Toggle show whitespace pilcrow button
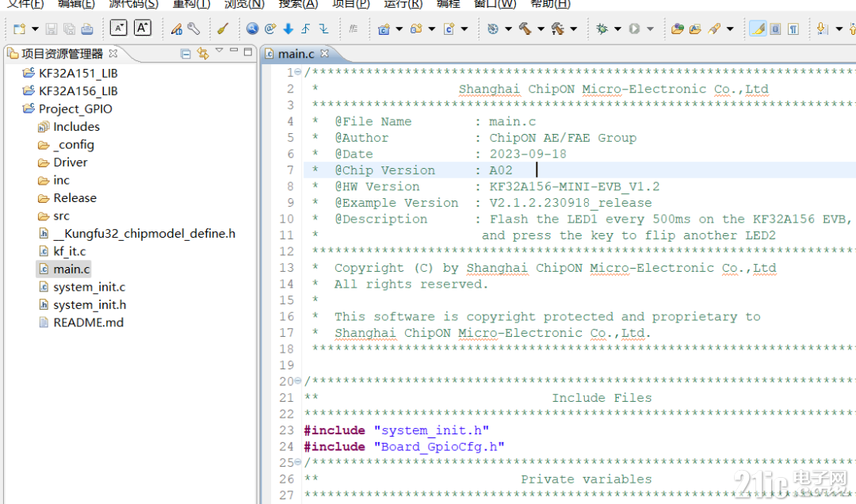This screenshot has width=856, height=504. 793,29
